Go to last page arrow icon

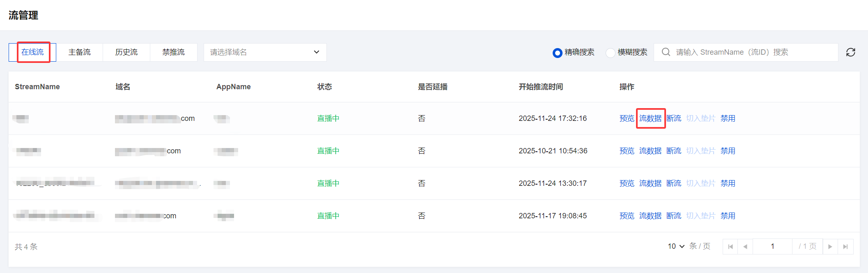pyautogui.click(x=845, y=247)
